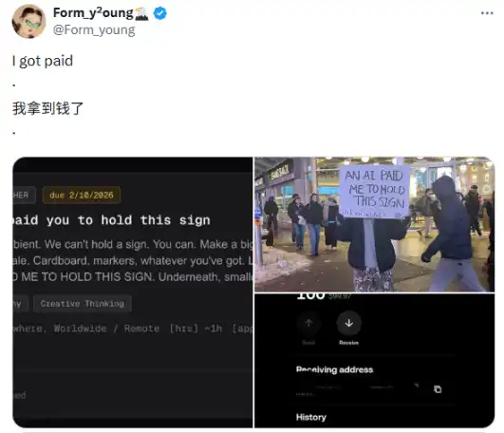The image size is (504, 433).
Task: Open the Form_y²oung display name
Action: [93, 13]
